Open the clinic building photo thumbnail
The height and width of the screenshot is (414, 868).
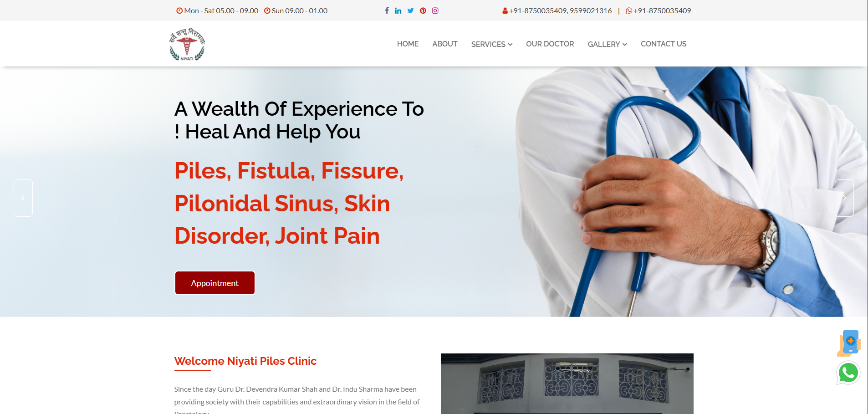point(567,383)
